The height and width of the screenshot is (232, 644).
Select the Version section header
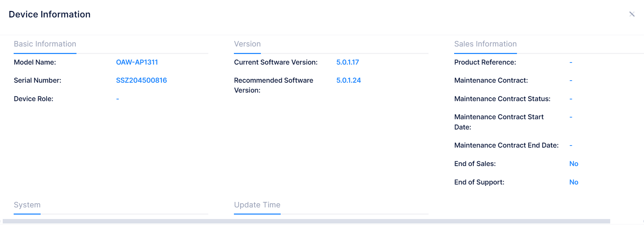[247, 44]
